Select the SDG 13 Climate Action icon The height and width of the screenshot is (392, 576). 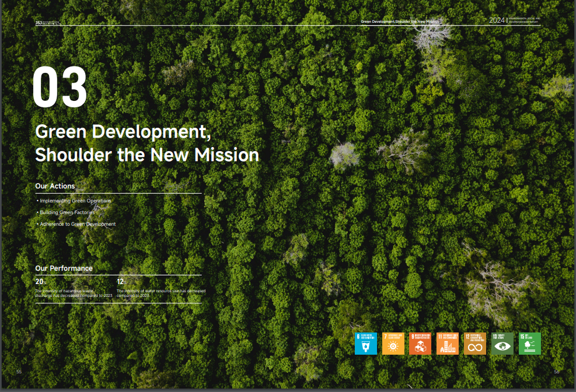[x=502, y=344]
